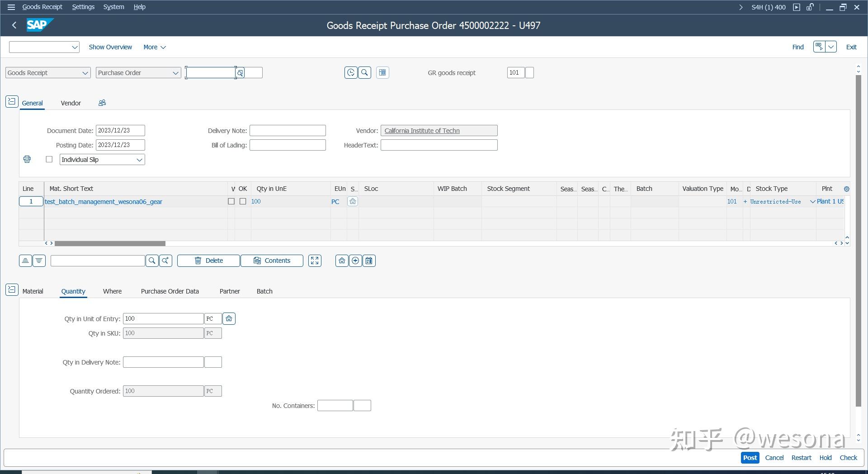Open the calendar icon on the item toolbar
The width and height of the screenshot is (868, 474).
(x=369, y=261)
